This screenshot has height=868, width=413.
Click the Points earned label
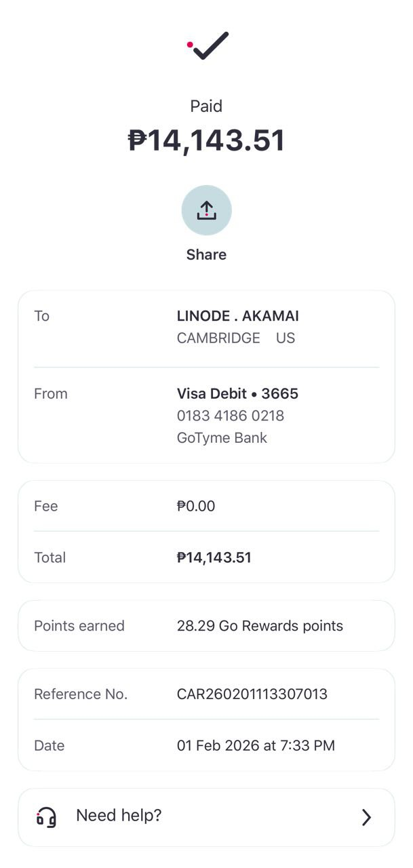point(79,626)
